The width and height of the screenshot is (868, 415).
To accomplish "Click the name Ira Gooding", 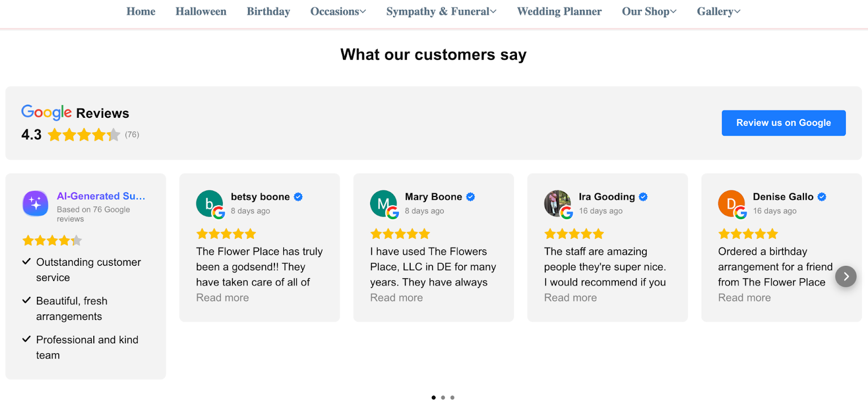I will tap(607, 197).
